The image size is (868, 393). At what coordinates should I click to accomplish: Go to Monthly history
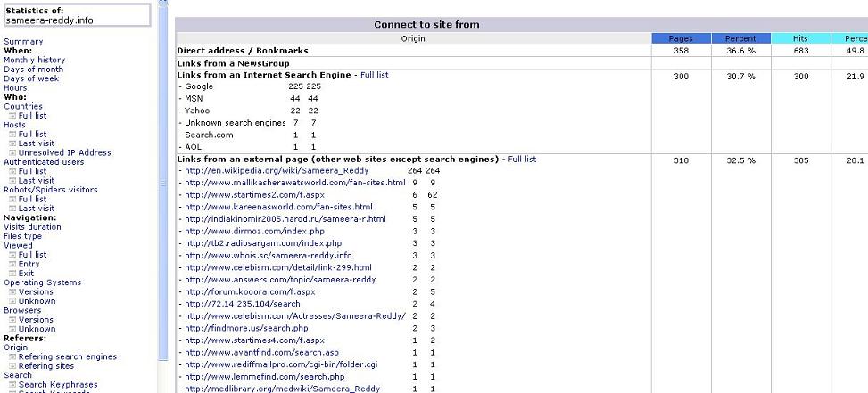click(x=34, y=60)
